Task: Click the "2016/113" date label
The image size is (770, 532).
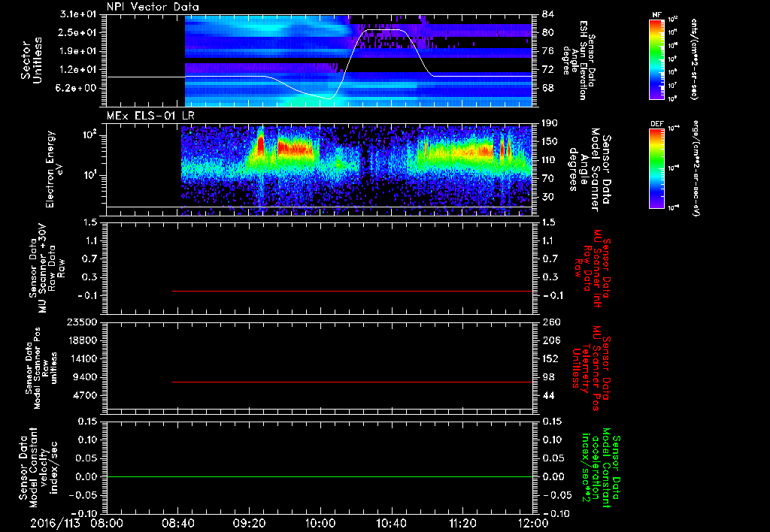Action: (x=55, y=523)
